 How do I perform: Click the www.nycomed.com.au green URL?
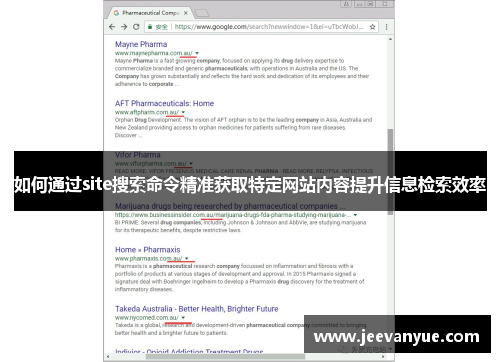click(x=147, y=318)
